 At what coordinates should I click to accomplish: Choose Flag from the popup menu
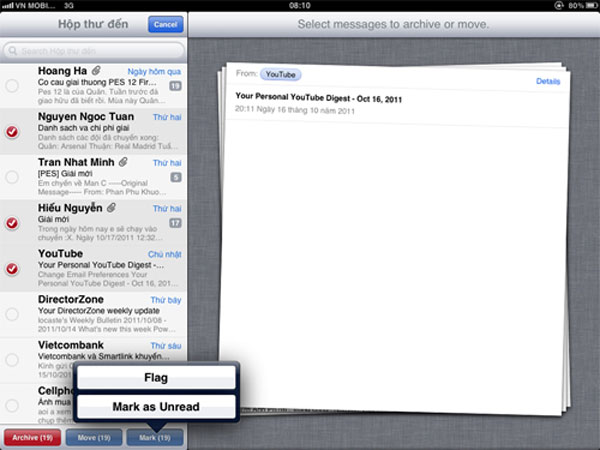156,378
